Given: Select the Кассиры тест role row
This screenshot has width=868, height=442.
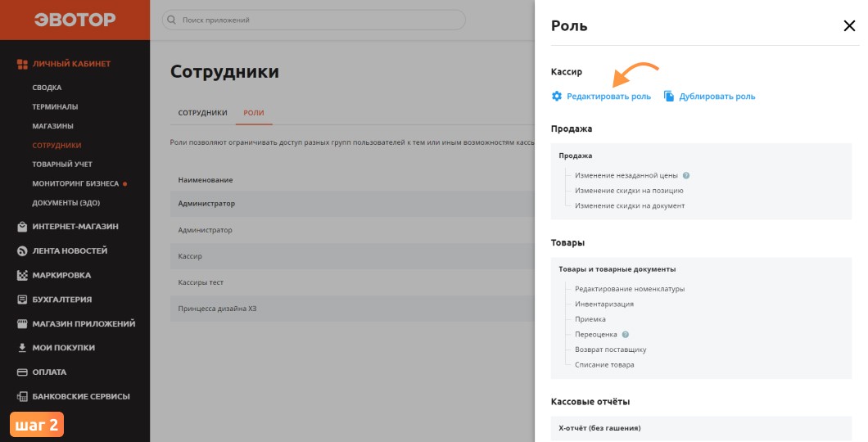Looking at the screenshot, I should (x=352, y=282).
